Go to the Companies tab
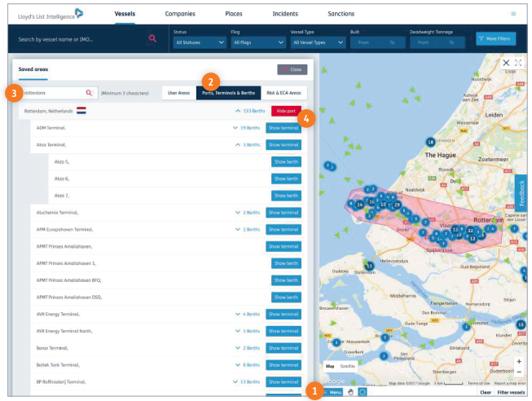This screenshot has height=401, width=532. (x=180, y=14)
